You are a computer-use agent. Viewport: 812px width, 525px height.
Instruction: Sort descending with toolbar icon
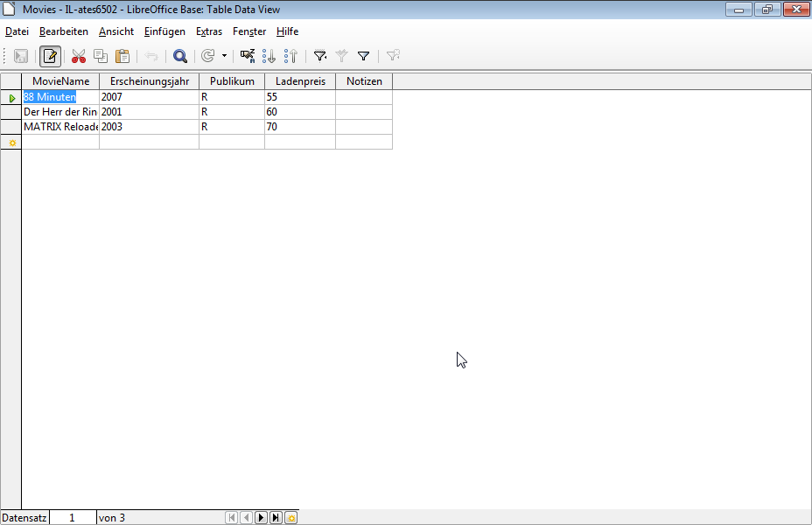291,56
